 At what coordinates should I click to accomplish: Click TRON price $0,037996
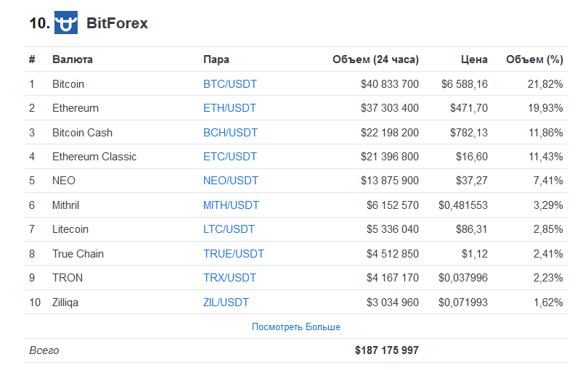(x=463, y=278)
